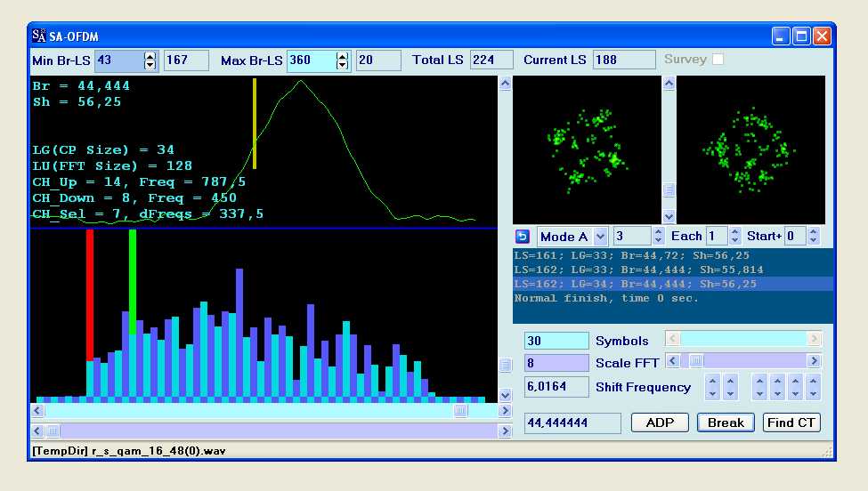868x491 pixels.
Task: Click the Break button
Action: pyautogui.click(x=726, y=423)
